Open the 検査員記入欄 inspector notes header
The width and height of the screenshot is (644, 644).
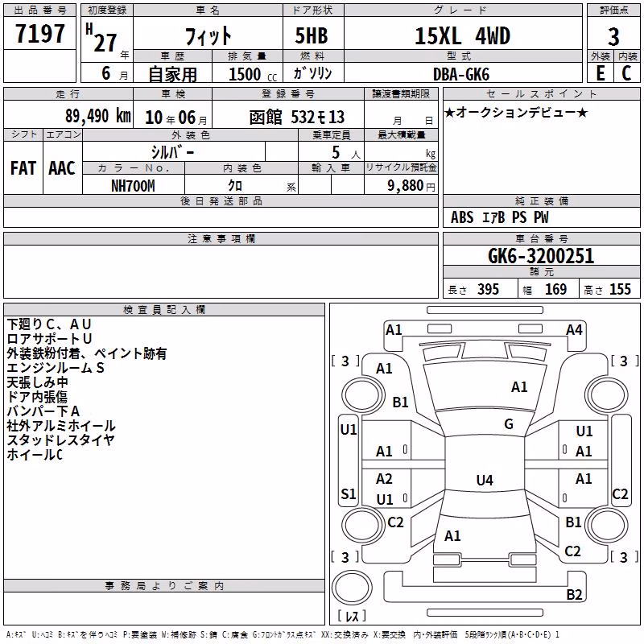(x=164, y=310)
